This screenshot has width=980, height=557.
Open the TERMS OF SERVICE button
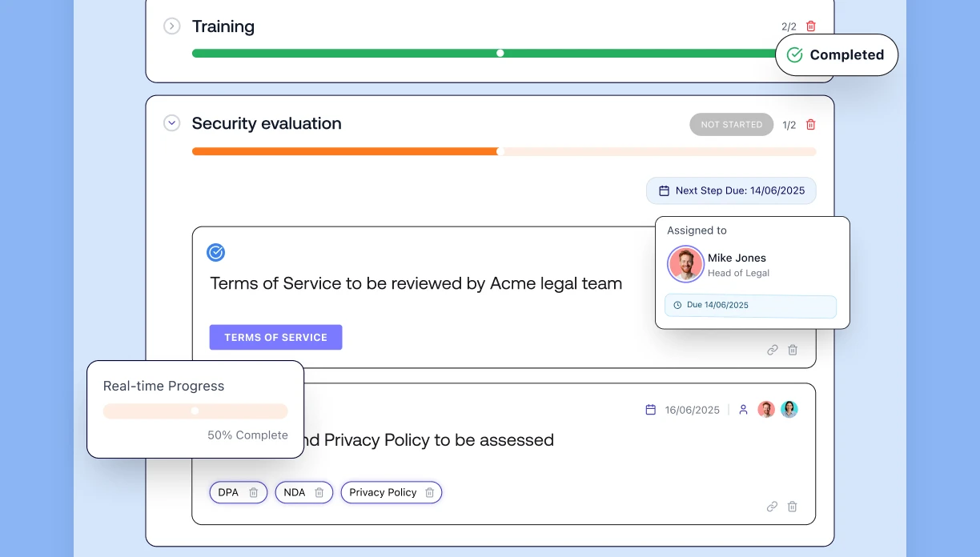276,338
